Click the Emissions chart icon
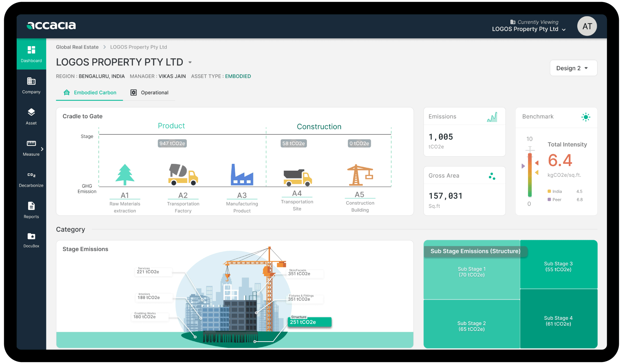The width and height of the screenshot is (623, 364). click(492, 117)
